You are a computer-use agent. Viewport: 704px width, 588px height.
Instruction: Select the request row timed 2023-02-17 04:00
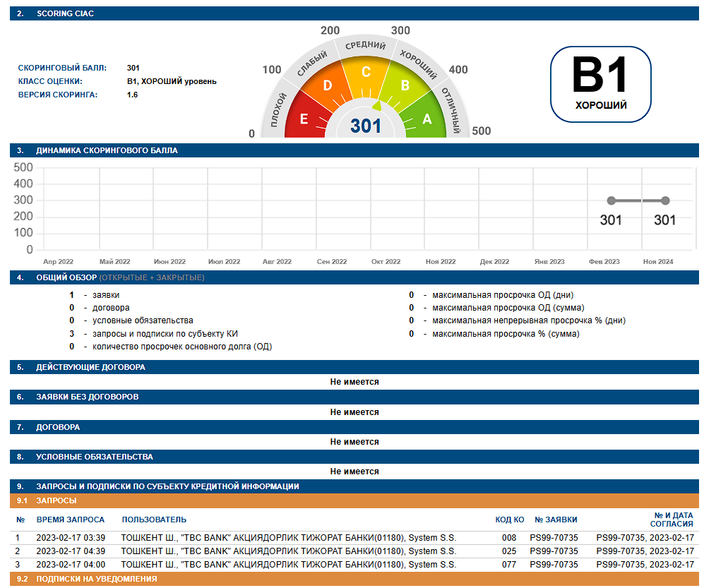353,565
